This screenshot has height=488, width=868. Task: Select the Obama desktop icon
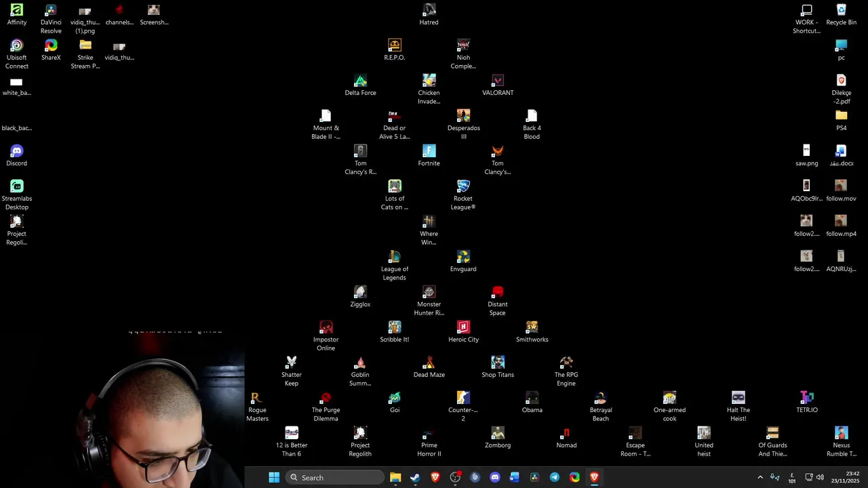coord(532,403)
